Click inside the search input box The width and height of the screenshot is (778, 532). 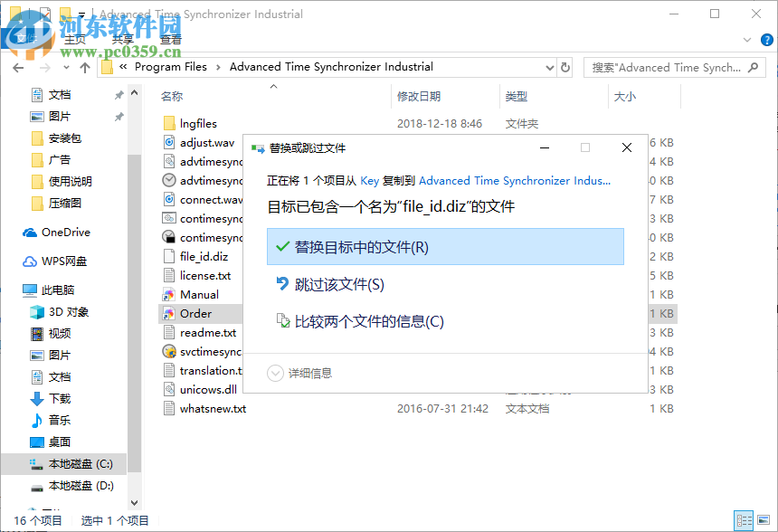[x=669, y=67]
